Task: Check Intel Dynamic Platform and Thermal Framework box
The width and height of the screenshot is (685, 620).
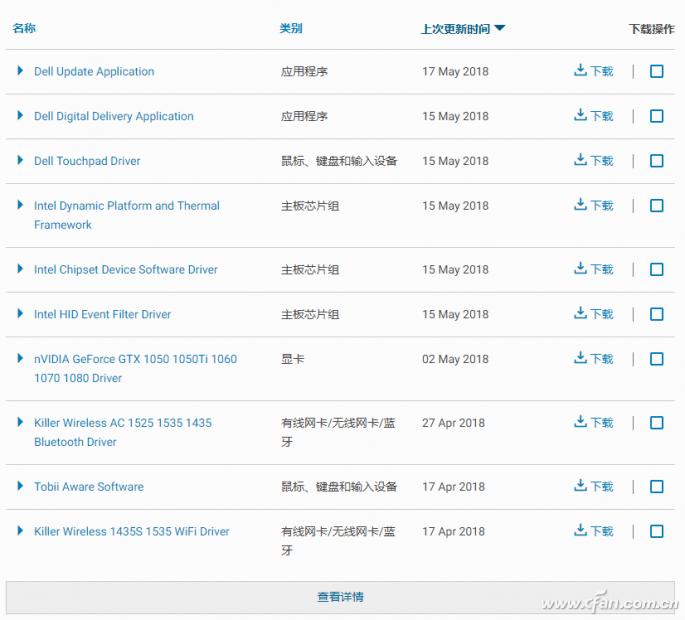Action: tap(657, 205)
